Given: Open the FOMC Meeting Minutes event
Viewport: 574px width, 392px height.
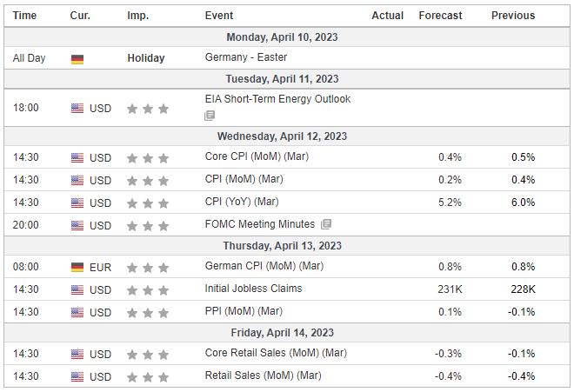Looking at the screenshot, I should 259,224.
